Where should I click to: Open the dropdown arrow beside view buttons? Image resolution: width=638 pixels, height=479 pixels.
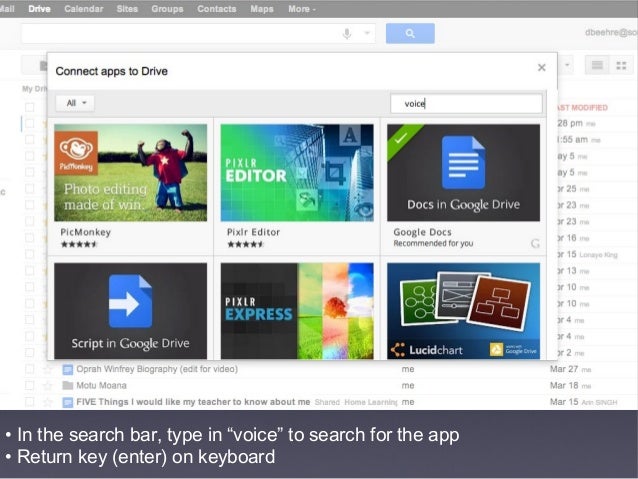pos(567,65)
